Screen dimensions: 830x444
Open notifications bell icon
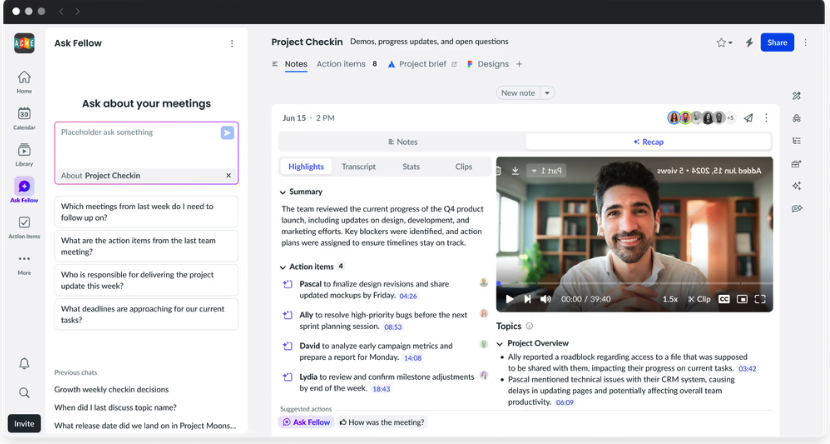pos(24,363)
